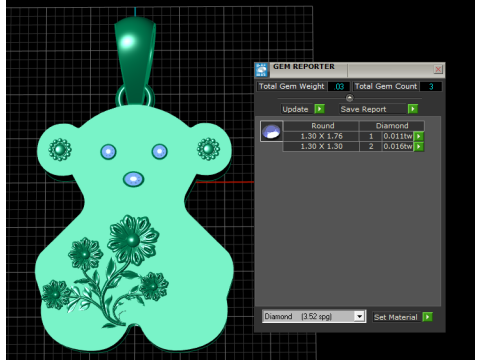Select the pendant bail loop
Screen dimensions: 480x360
pos(135,62)
